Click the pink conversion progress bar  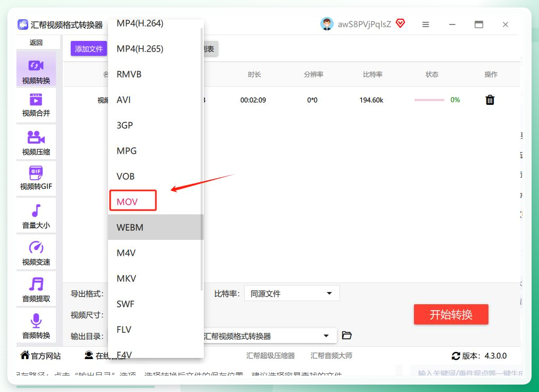point(429,100)
